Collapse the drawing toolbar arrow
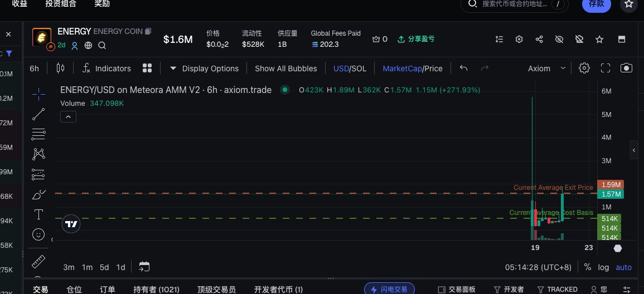The width and height of the screenshot is (644, 294). (x=52, y=239)
